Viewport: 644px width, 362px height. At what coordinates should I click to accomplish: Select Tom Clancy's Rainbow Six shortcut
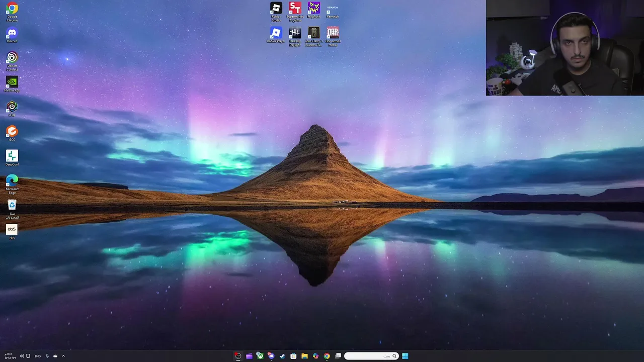point(313,37)
